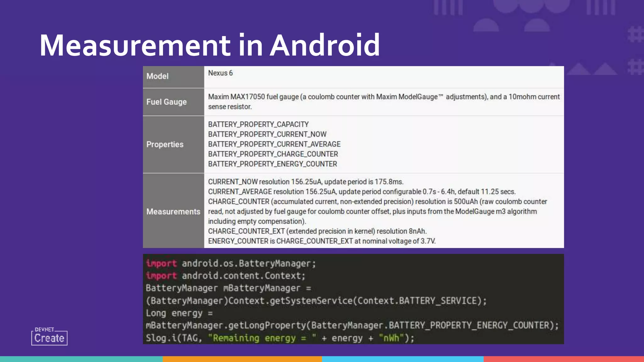Click the ENERGY_COUNTER nominal voltage 3.7V line
The width and height of the screenshot is (644, 362).
pyautogui.click(x=322, y=241)
